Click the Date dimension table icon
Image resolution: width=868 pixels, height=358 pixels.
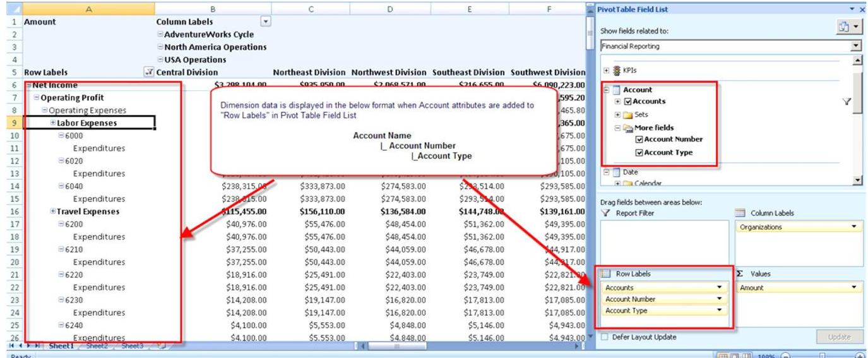coord(615,172)
